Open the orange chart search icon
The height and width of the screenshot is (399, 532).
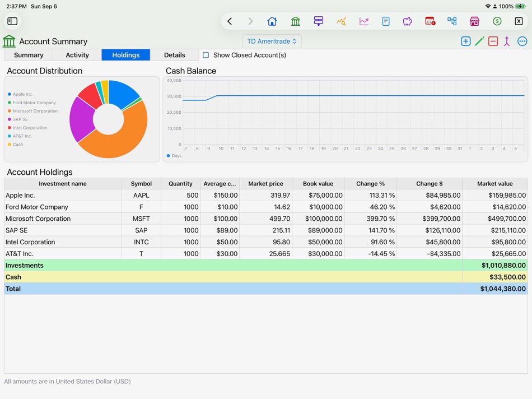click(342, 21)
